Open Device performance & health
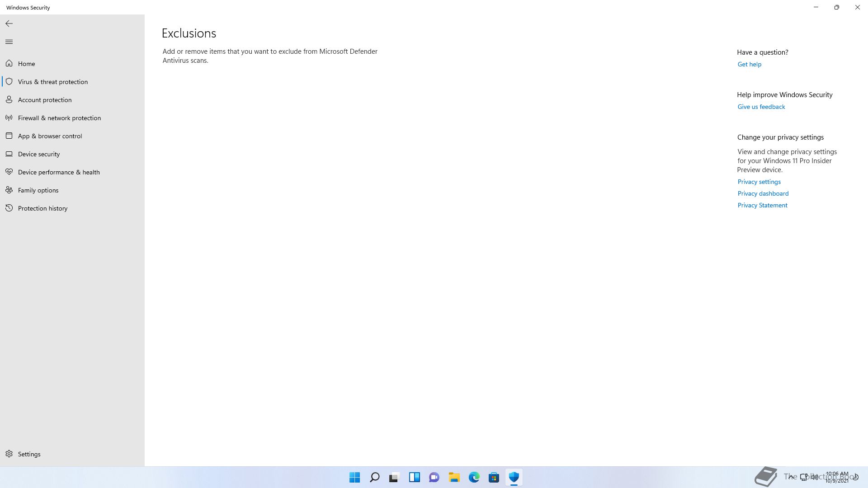 pyautogui.click(x=72, y=172)
